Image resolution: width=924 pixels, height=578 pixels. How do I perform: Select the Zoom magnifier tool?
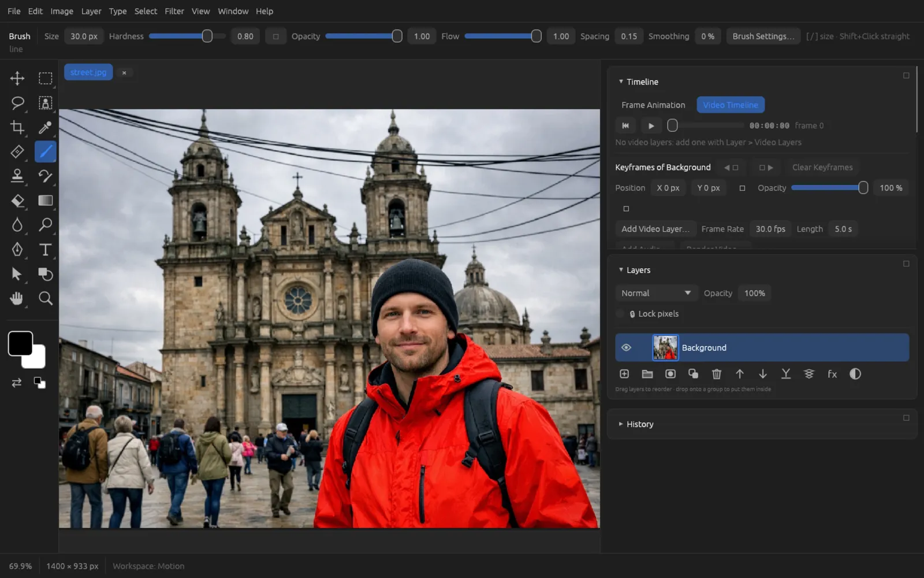pyautogui.click(x=45, y=298)
